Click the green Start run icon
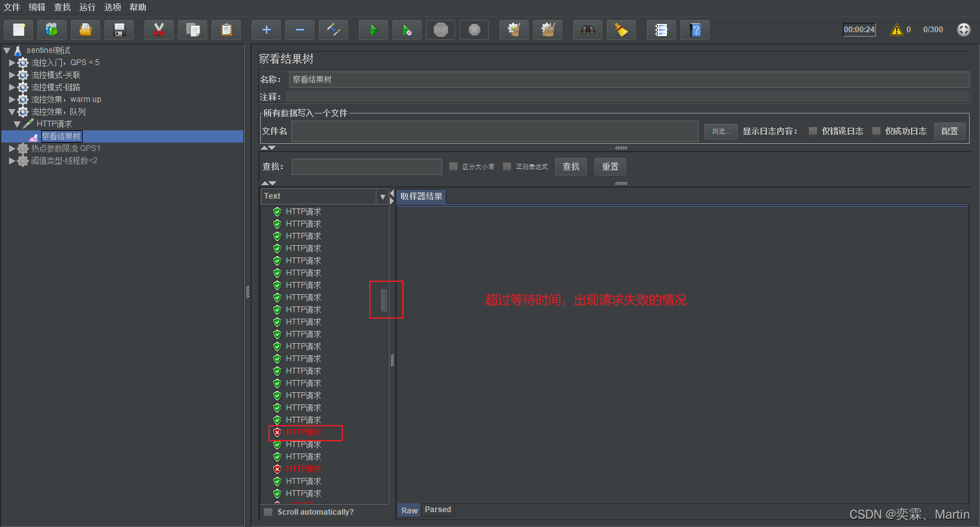Screen dimensions: 980x527 (373, 30)
